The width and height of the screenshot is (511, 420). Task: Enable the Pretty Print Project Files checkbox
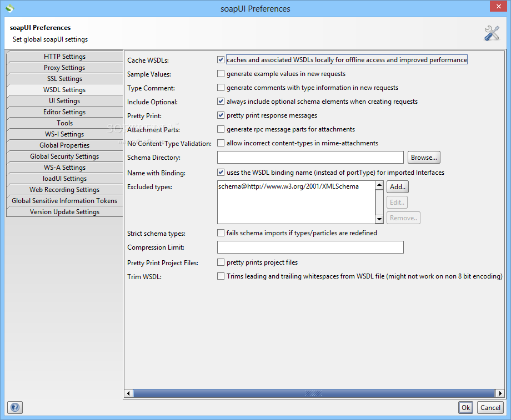221,262
